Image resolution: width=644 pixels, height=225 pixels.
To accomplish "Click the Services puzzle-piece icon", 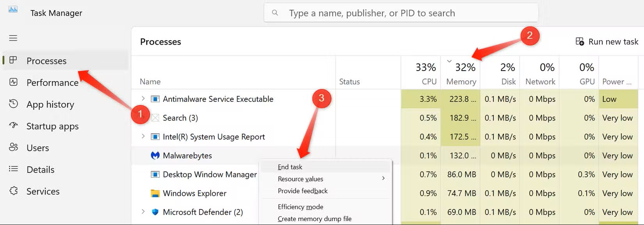I will pos(14,191).
